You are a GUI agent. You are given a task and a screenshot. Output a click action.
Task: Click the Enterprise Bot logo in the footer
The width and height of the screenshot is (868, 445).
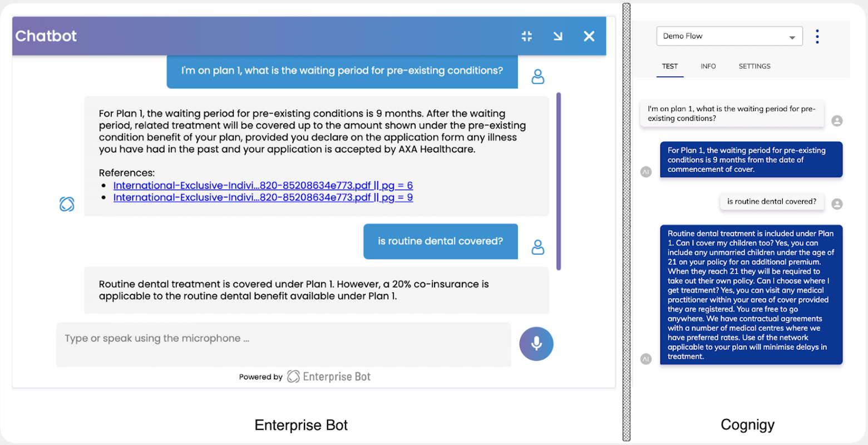(x=292, y=376)
